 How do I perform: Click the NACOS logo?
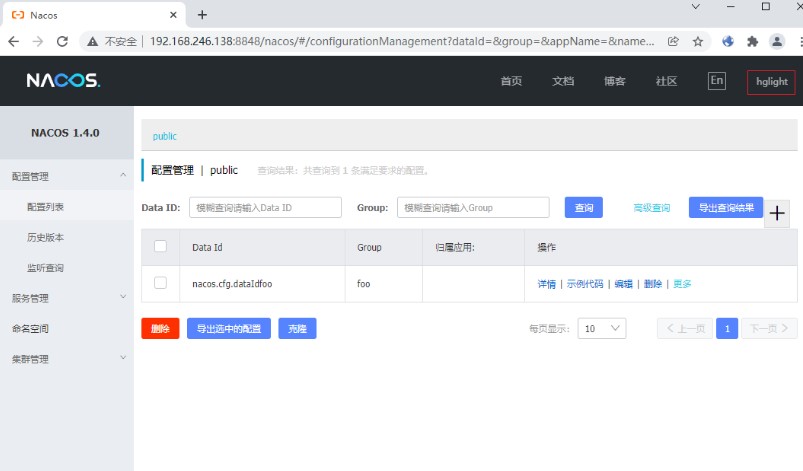(x=64, y=80)
